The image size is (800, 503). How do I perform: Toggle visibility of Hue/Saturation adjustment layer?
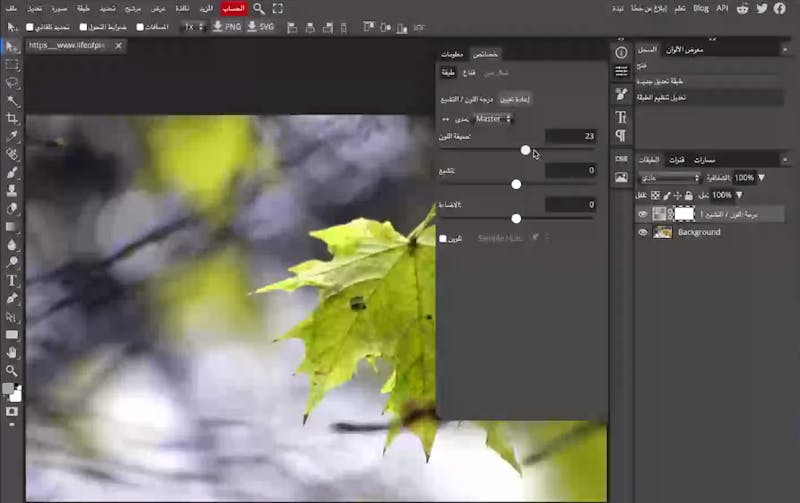pyautogui.click(x=643, y=214)
